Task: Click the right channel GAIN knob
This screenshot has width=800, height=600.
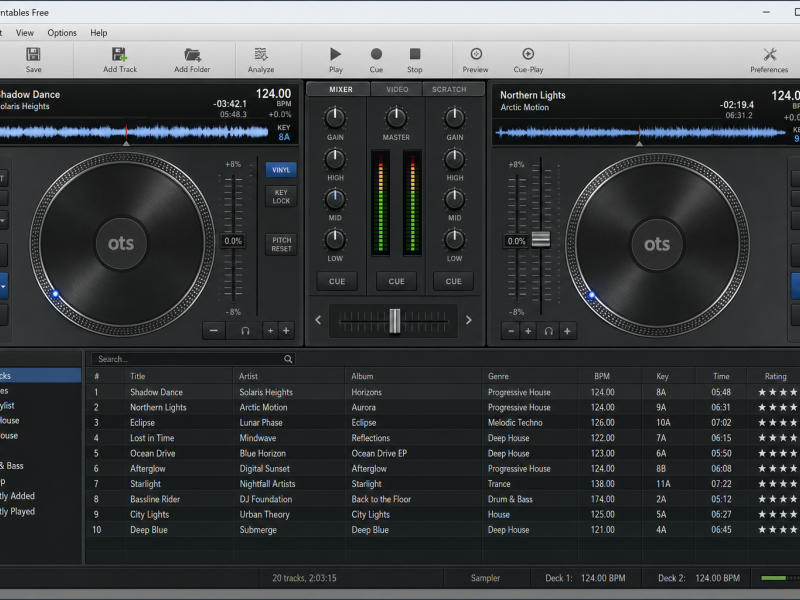Action: point(454,118)
